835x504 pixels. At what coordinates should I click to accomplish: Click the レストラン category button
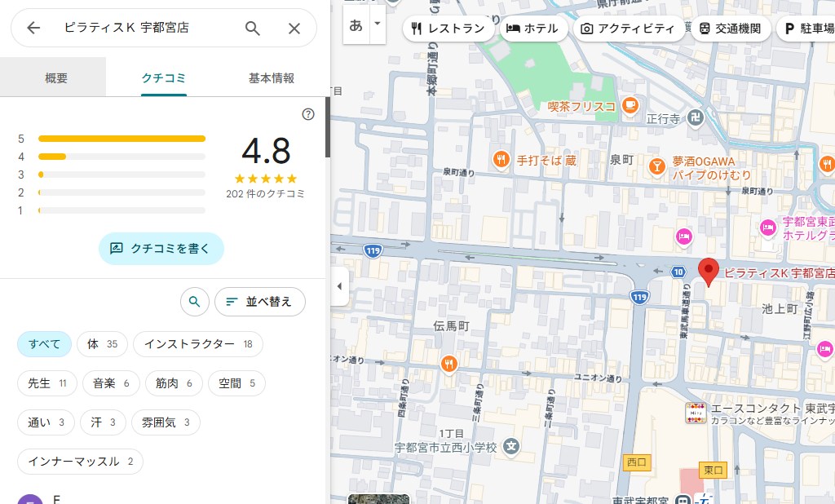click(x=449, y=29)
